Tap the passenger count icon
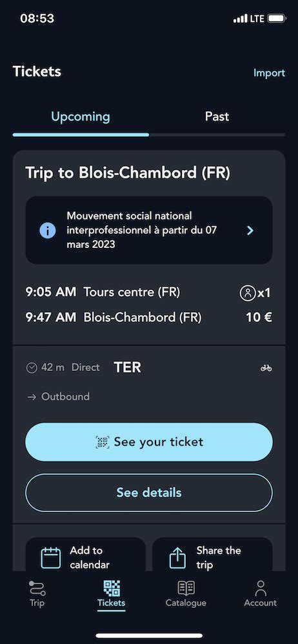 click(x=248, y=293)
